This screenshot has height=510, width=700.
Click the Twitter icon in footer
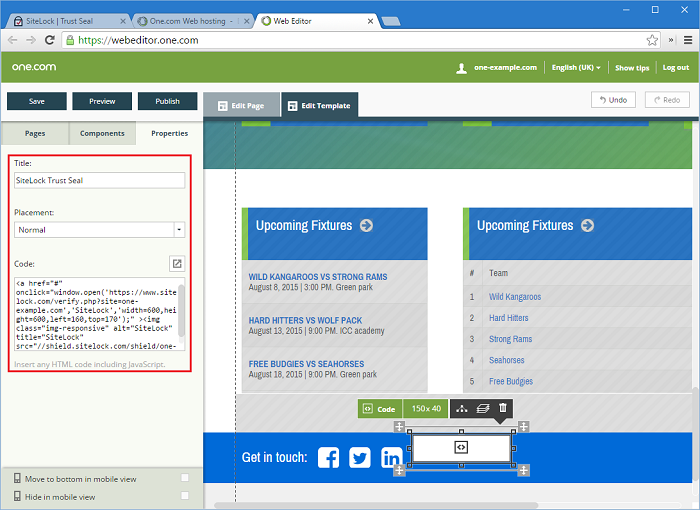pos(360,458)
